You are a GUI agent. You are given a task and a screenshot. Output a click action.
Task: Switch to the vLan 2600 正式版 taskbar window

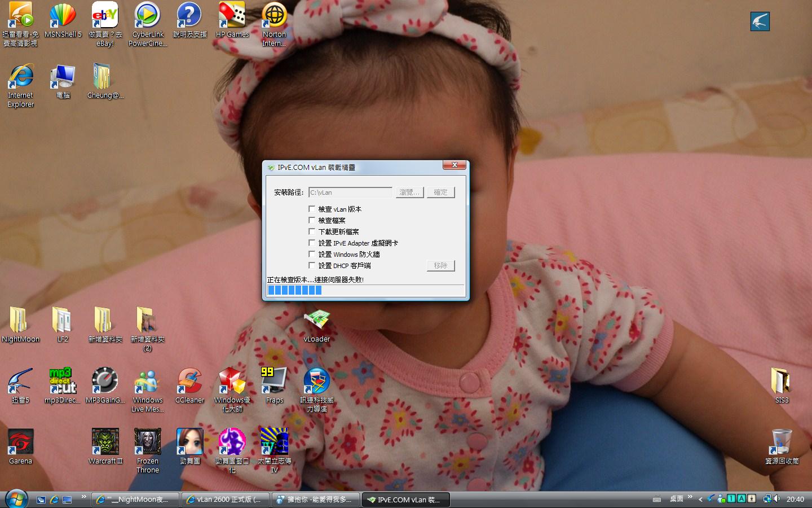(x=226, y=500)
